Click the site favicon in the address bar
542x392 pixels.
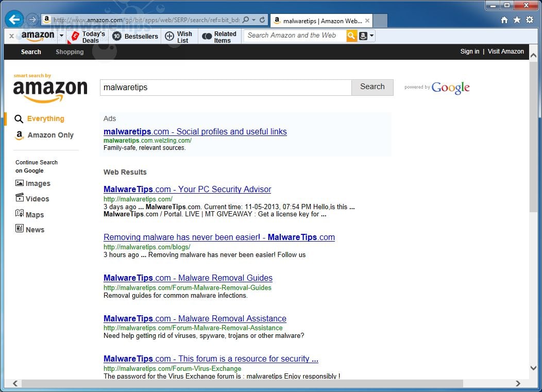click(47, 20)
